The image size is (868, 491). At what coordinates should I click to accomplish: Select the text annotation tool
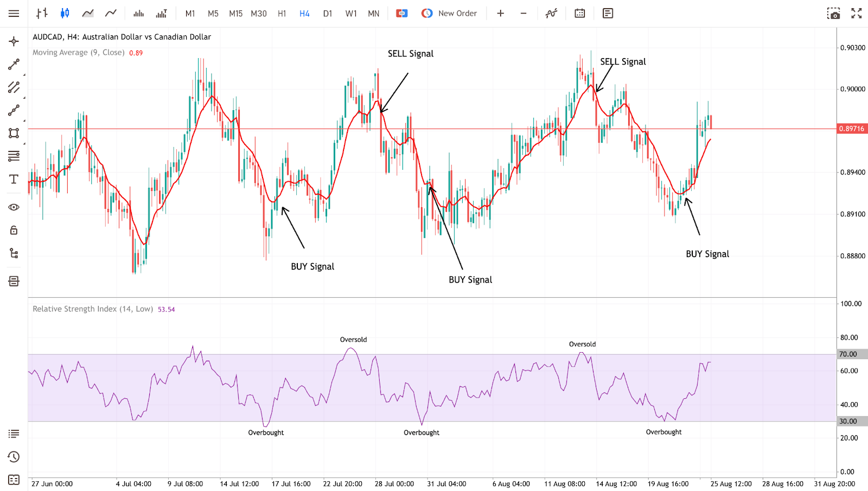click(14, 180)
